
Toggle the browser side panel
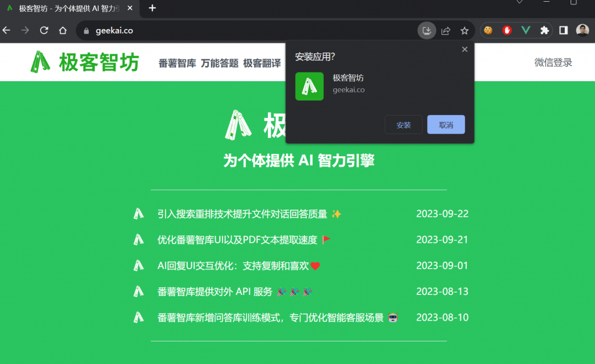pyautogui.click(x=564, y=30)
